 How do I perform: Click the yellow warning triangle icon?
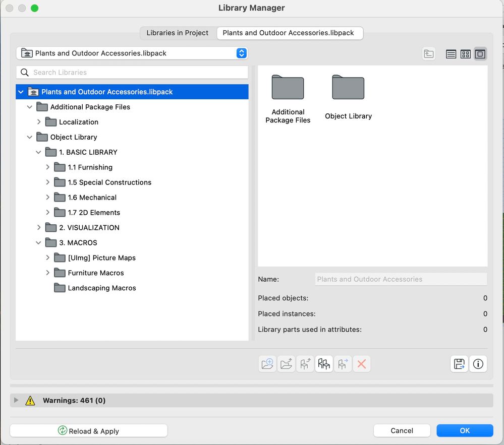[30, 400]
